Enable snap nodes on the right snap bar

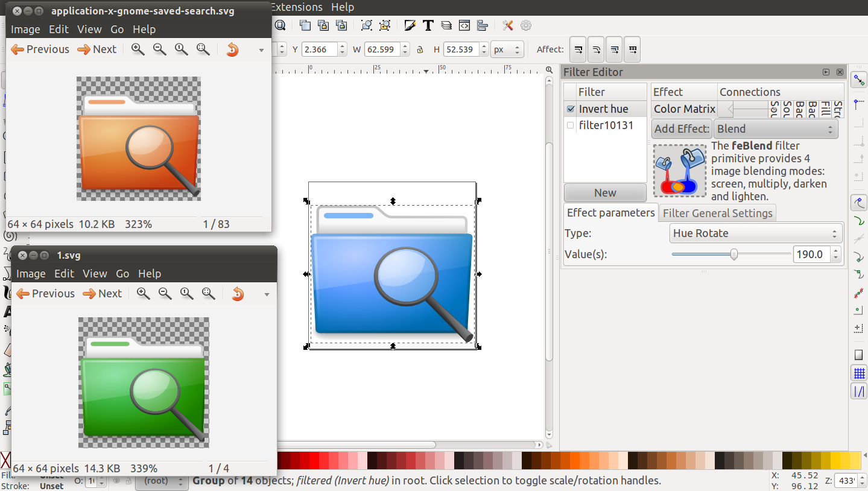(858, 203)
